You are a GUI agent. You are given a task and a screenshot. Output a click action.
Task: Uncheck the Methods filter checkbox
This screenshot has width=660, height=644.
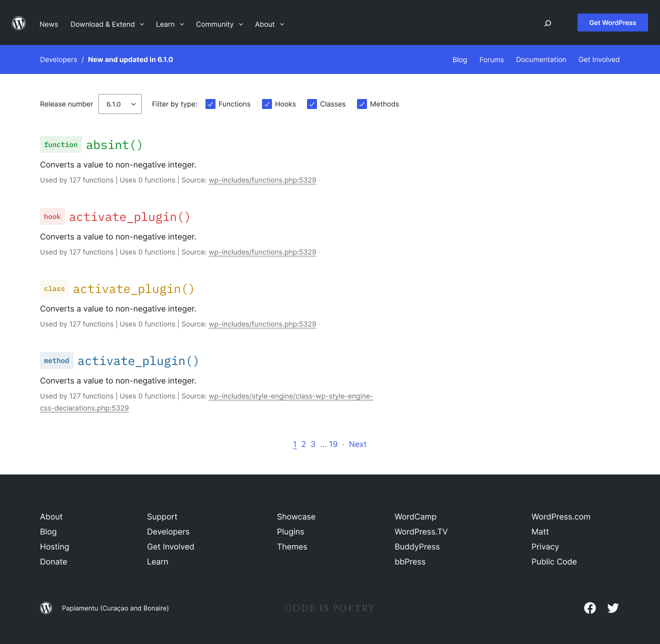[x=362, y=104]
